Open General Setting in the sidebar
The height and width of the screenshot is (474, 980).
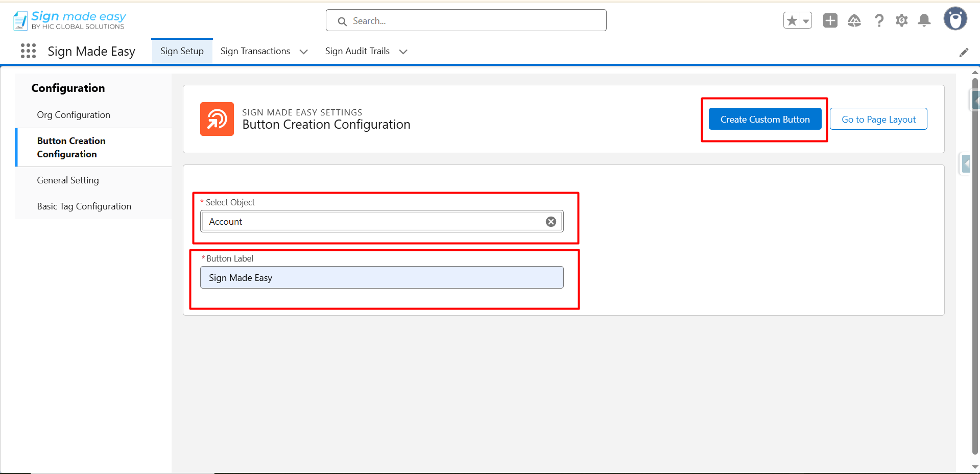[68, 180]
